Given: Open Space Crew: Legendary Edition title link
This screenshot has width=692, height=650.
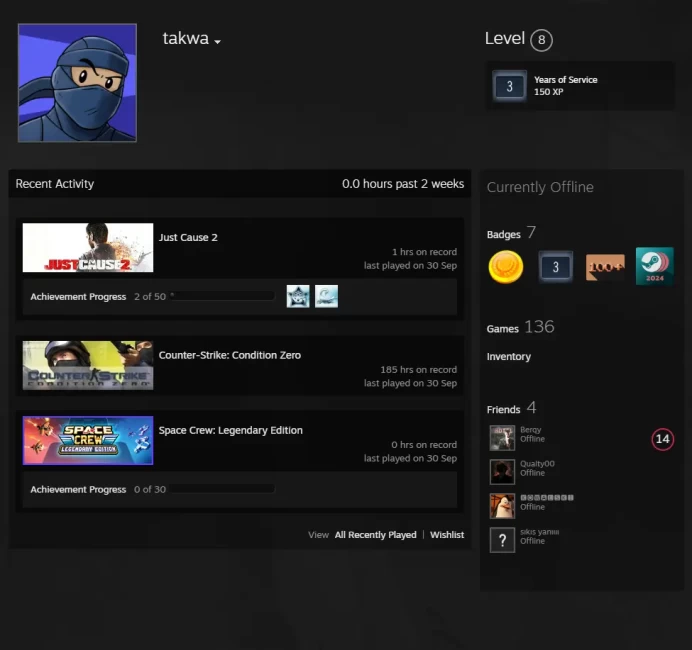Looking at the screenshot, I should [230, 430].
